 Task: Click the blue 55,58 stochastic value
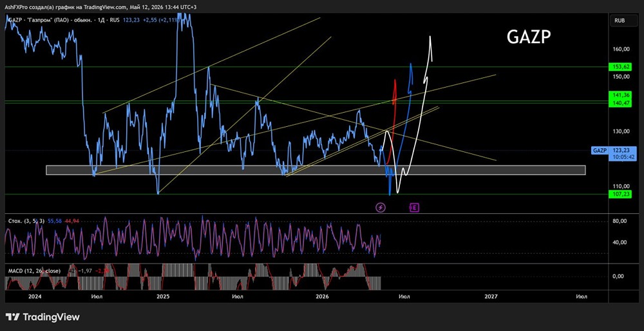(x=54, y=222)
